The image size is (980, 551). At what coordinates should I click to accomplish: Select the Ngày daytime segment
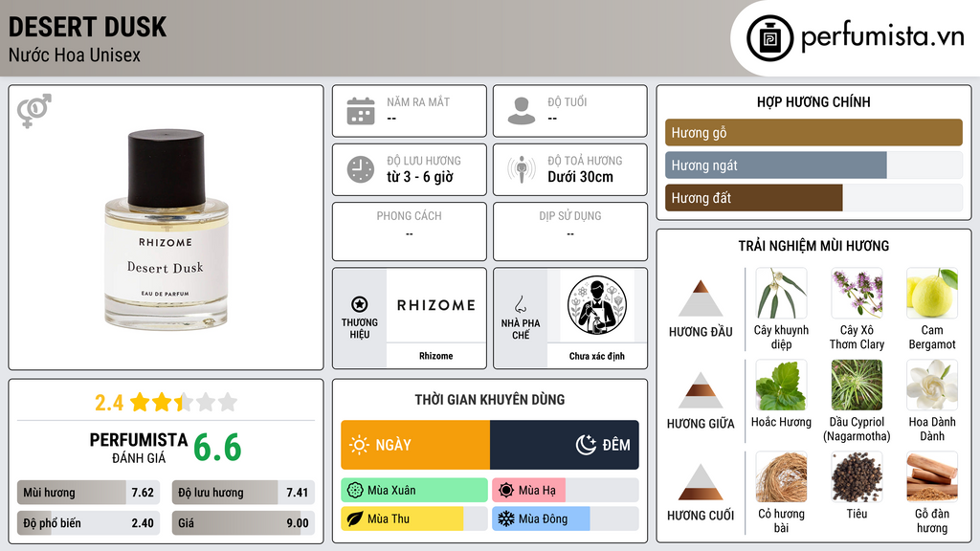click(x=415, y=445)
